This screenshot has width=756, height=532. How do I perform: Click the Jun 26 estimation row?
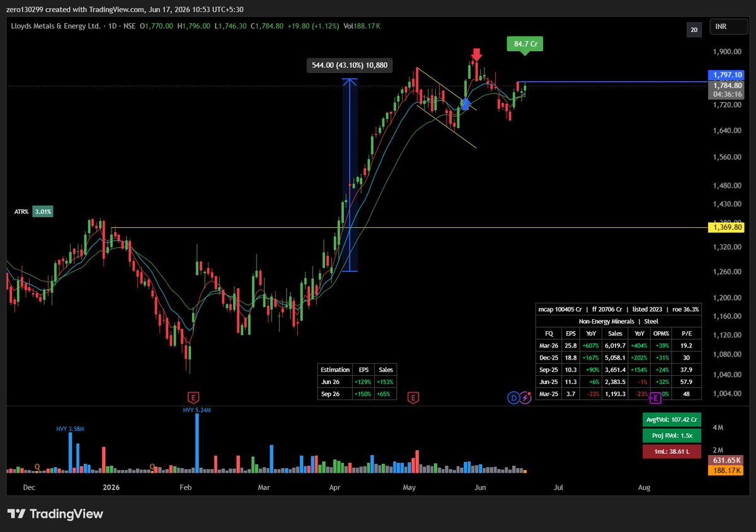point(357,382)
